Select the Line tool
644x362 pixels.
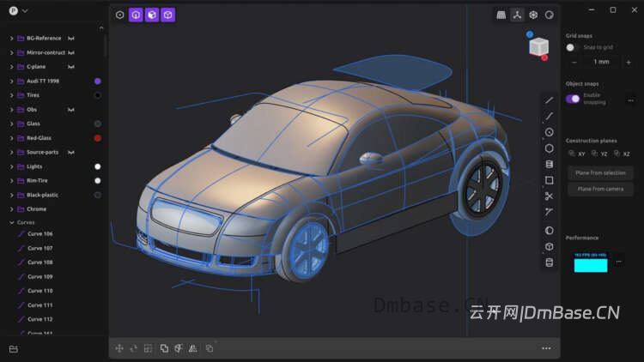550,100
